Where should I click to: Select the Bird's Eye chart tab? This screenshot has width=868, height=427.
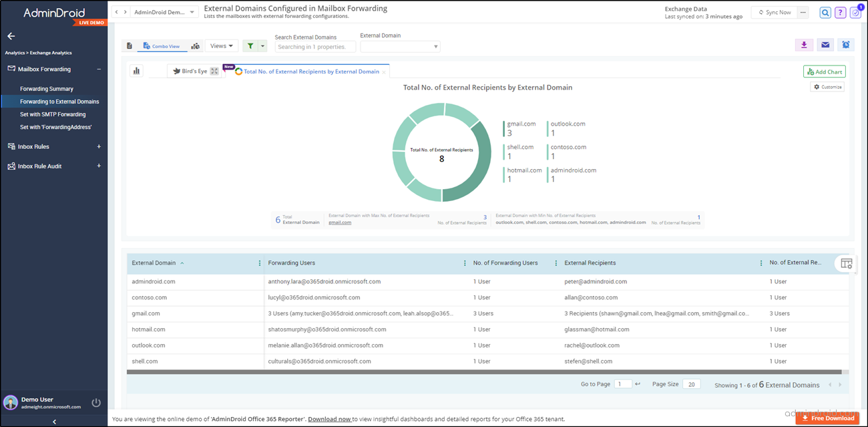(190, 71)
